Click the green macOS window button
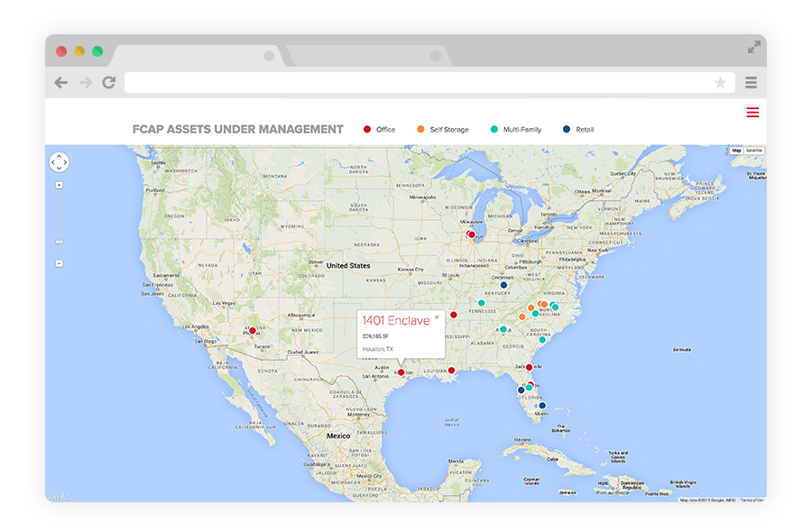Screen dimensions: 812x532 click(x=97, y=51)
